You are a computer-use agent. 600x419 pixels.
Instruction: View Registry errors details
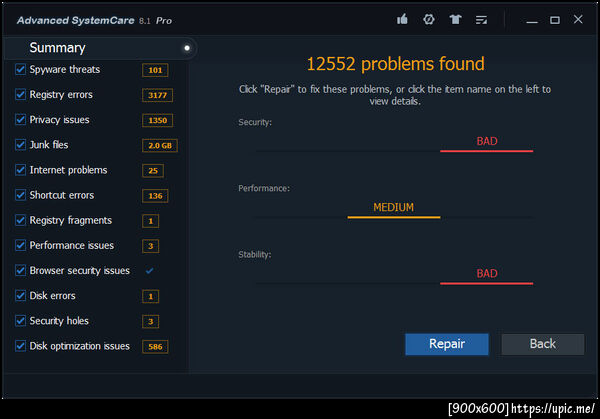[61, 95]
